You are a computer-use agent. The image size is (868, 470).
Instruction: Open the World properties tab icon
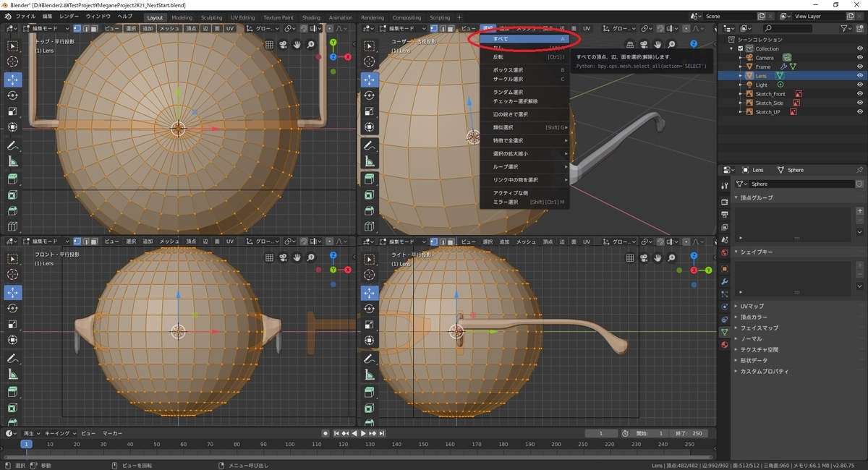click(724, 252)
